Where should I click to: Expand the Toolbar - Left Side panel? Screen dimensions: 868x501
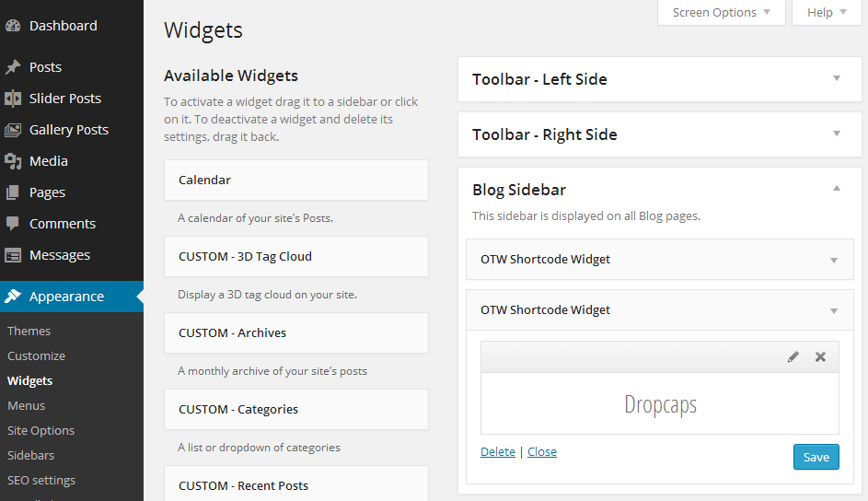[x=837, y=78]
